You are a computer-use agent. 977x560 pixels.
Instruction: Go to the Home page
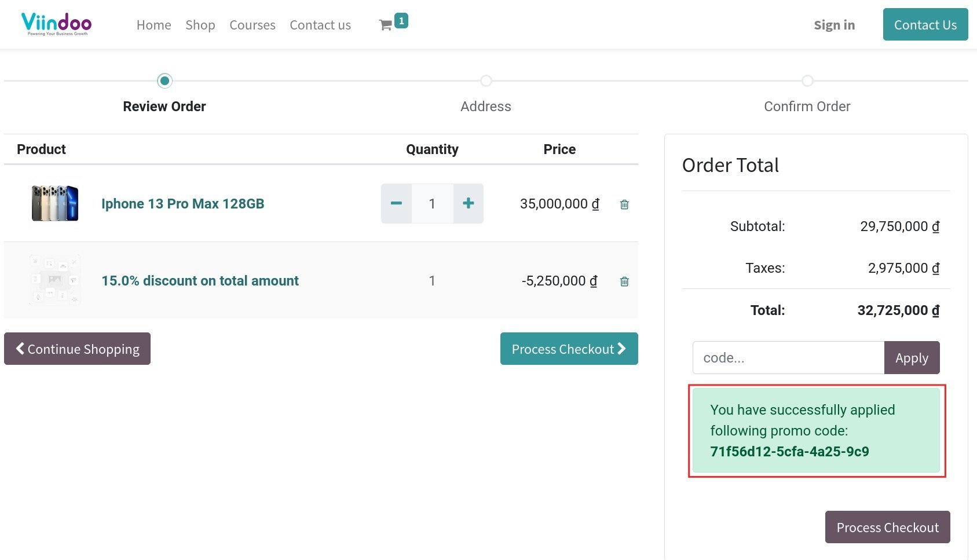(x=153, y=25)
